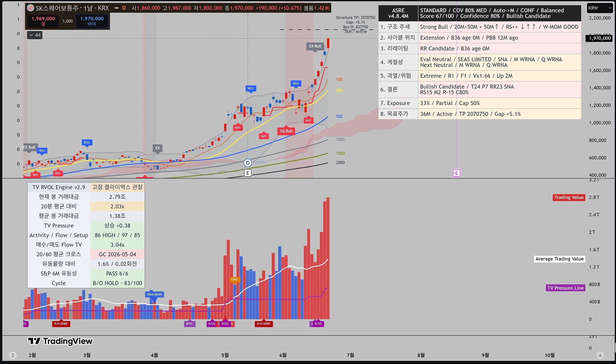Collapse the indicator legend showing 44
Viewport: 616px width, 364px height.
[35, 35]
